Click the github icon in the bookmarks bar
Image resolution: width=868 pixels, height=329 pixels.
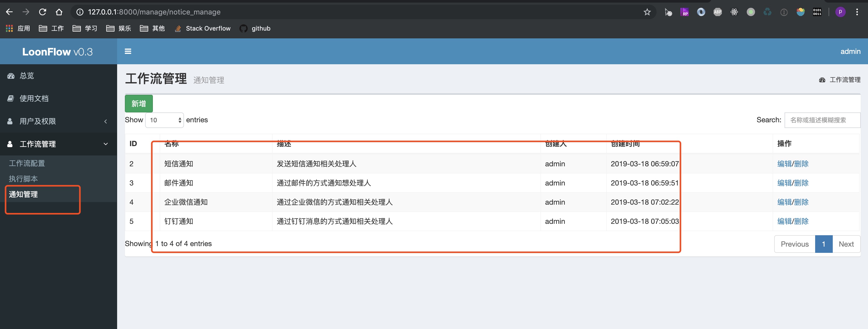point(243,28)
